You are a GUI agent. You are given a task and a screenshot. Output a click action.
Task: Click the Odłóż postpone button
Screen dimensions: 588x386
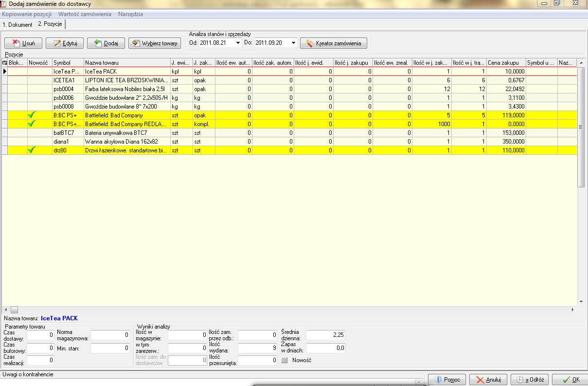coord(530,380)
